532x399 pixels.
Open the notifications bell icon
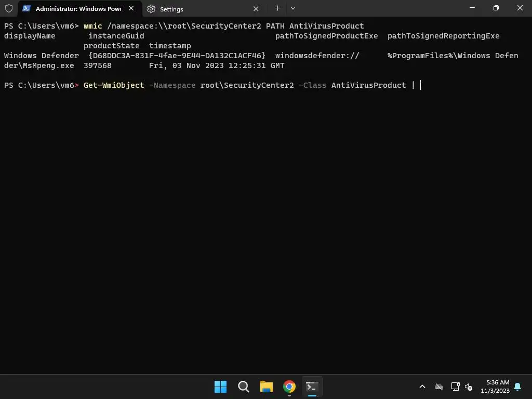point(517,387)
